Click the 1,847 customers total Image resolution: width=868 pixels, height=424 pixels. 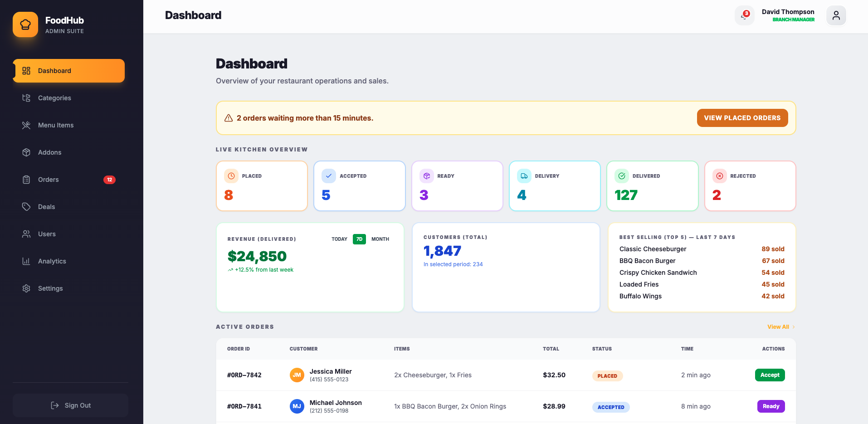[x=443, y=251]
